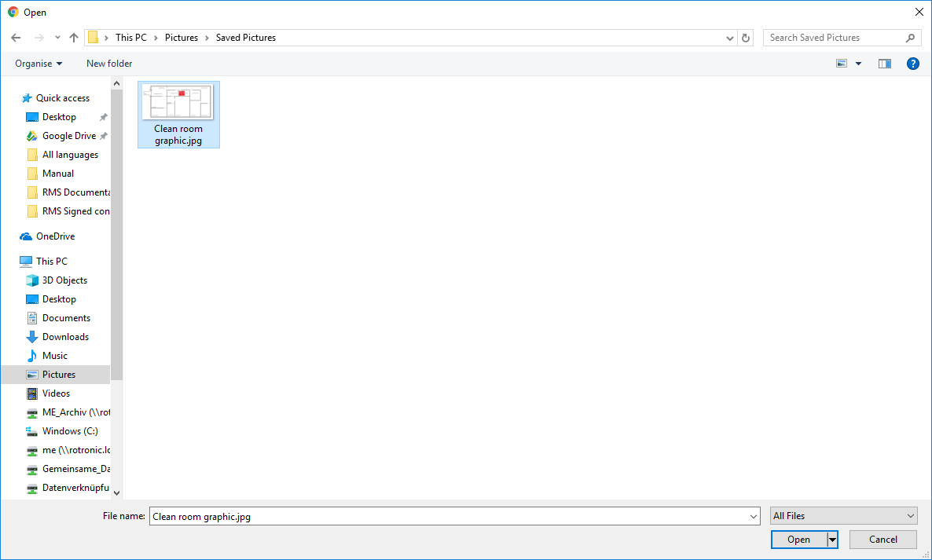
Task: Click navigation pane scroll up arrow
Action: tap(116, 84)
